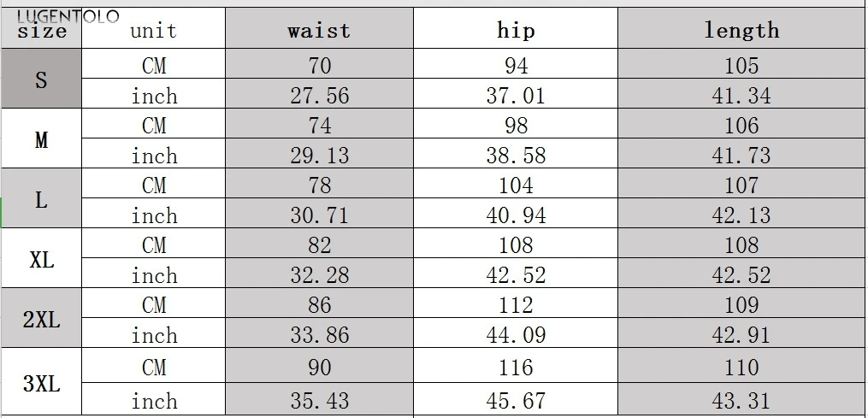
Task: Click the LUGENTOLO watermark text
Action: 60,15
